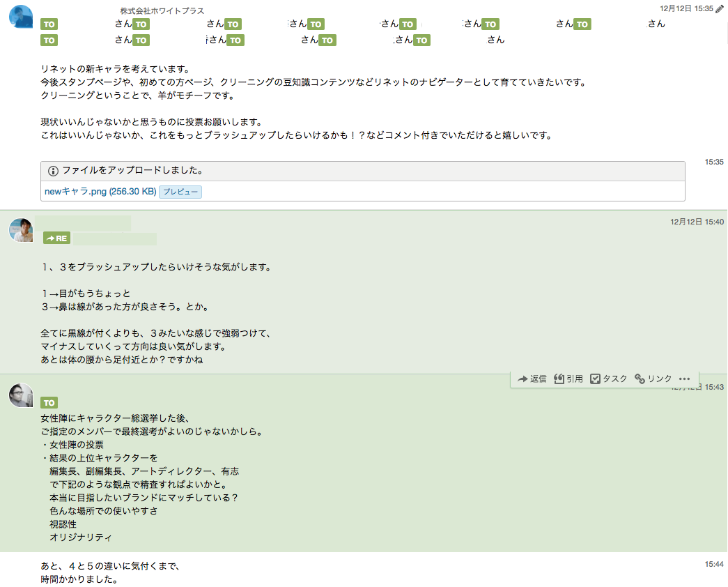This screenshot has width=728, height=587.
Task: Click 返信 in the message action bar
Action: [532, 379]
